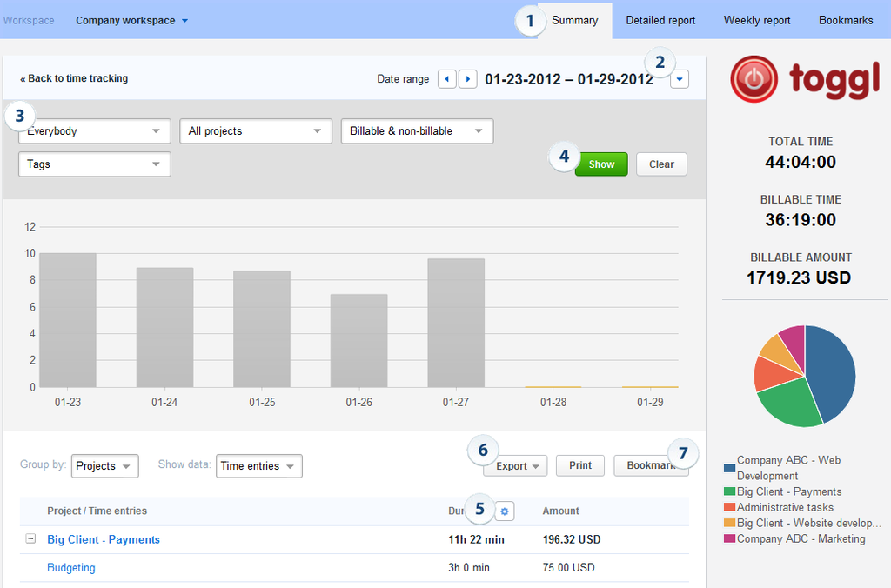Switch to the Weekly report tab
The width and height of the screenshot is (891, 588).
[x=757, y=21]
